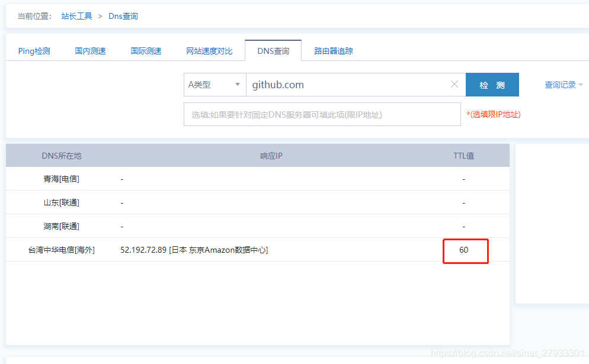Click the 响应IP column header
This screenshot has height=364, width=589.
pyautogui.click(x=271, y=156)
